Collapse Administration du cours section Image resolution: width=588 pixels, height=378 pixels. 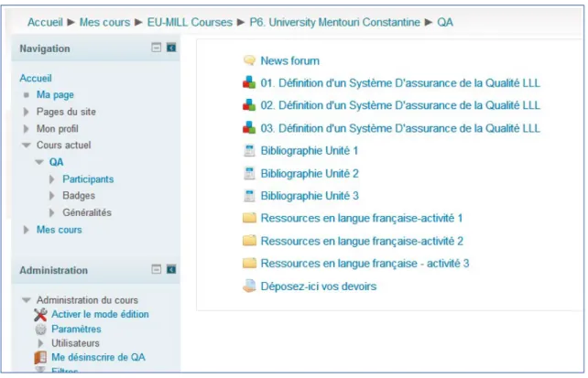click(27, 300)
